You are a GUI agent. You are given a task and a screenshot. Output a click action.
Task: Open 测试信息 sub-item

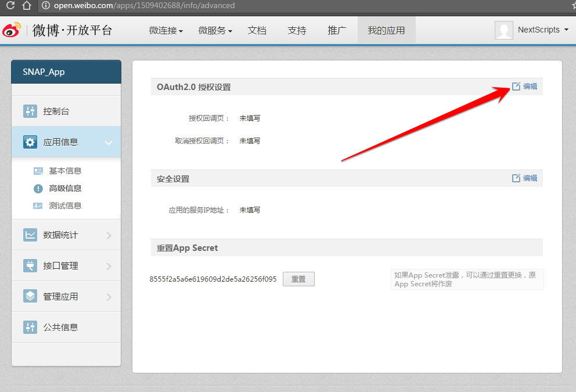tap(65, 206)
